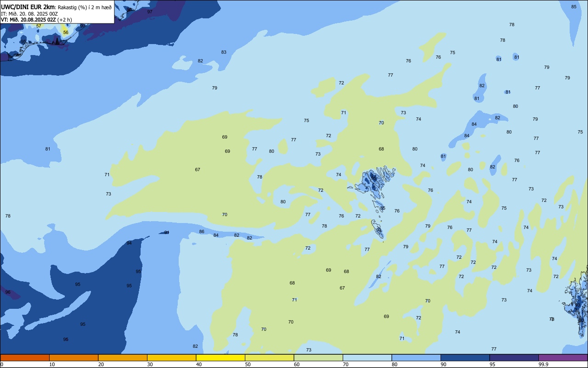
Task: Click the light green 60–70 legend swatch
Action: coord(318,357)
